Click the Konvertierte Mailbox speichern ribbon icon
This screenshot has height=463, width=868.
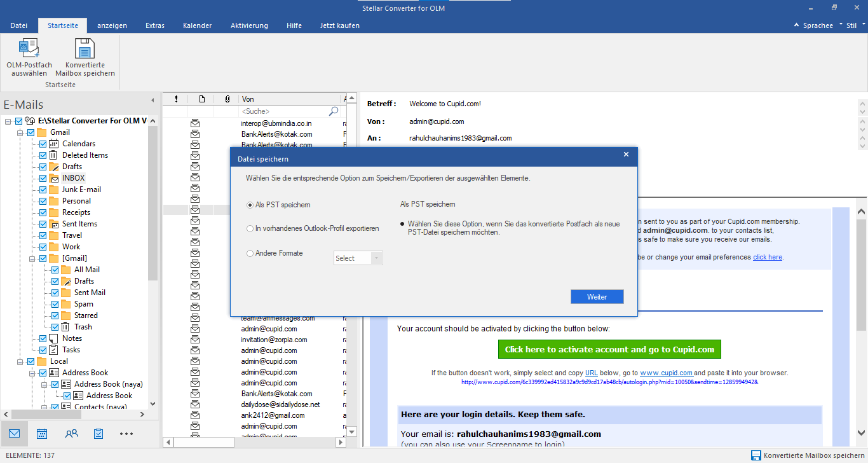(85, 49)
